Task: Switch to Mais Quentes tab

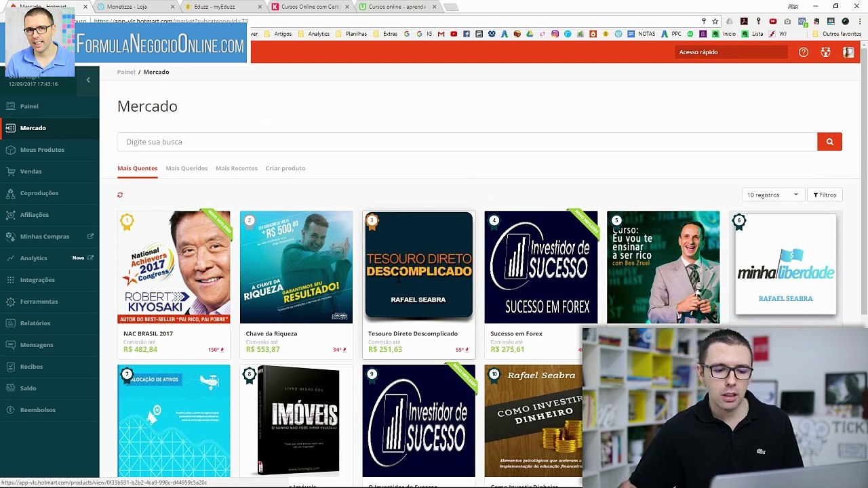Action: click(x=138, y=168)
